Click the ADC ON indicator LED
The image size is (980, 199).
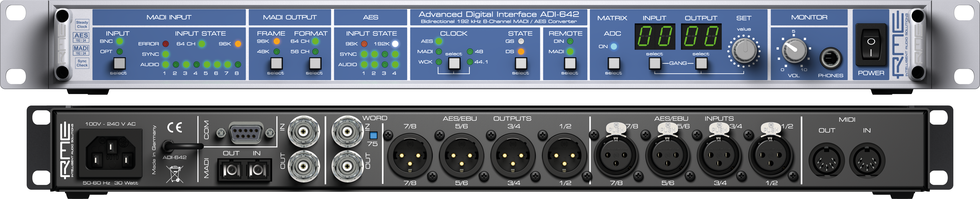coord(614,46)
